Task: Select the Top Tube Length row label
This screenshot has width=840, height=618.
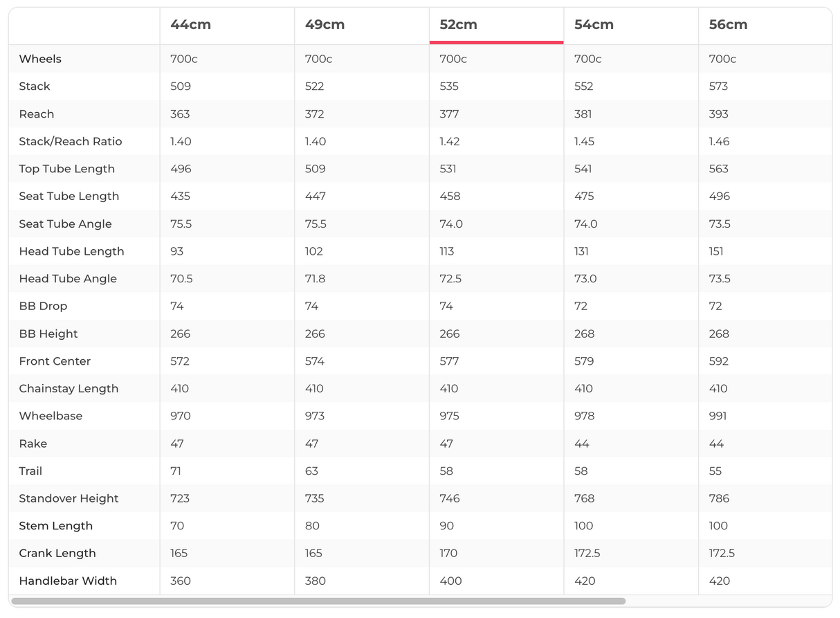Action: (67, 169)
